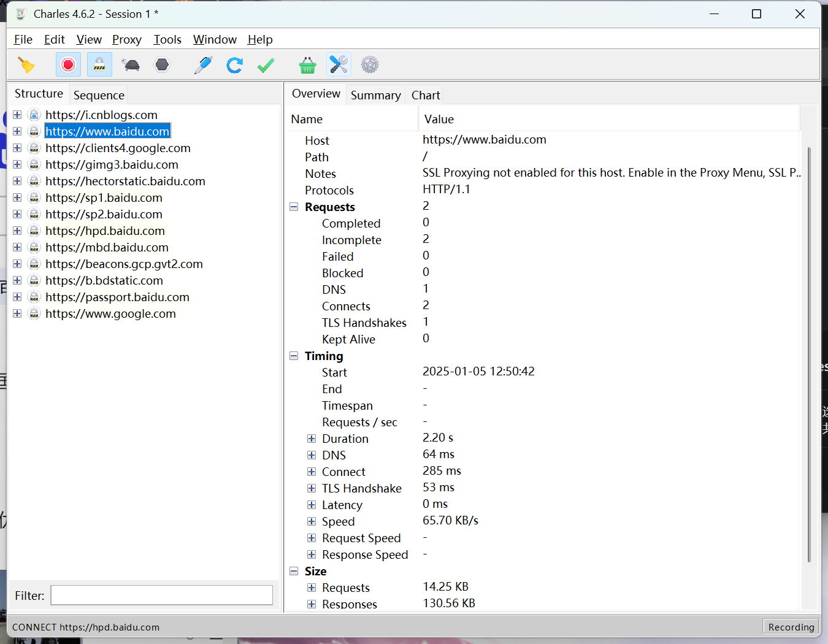828x644 pixels.
Task: Click lock icon beside https://clients4.google.com
Action: tap(34, 148)
